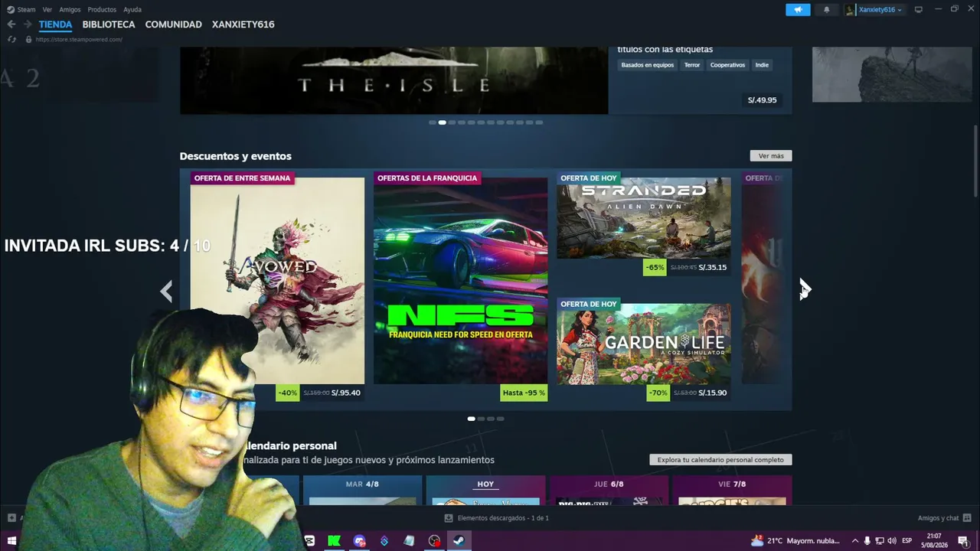Screen dimensions: 980x551
Task: Open the Steam menu
Action: coord(21,9)
